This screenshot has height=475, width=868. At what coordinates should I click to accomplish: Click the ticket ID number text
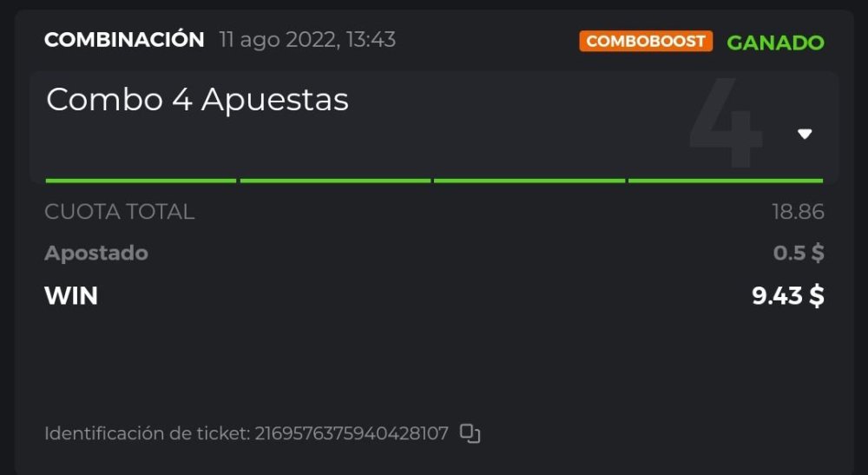pyautogui.click(x=351, y=433)
